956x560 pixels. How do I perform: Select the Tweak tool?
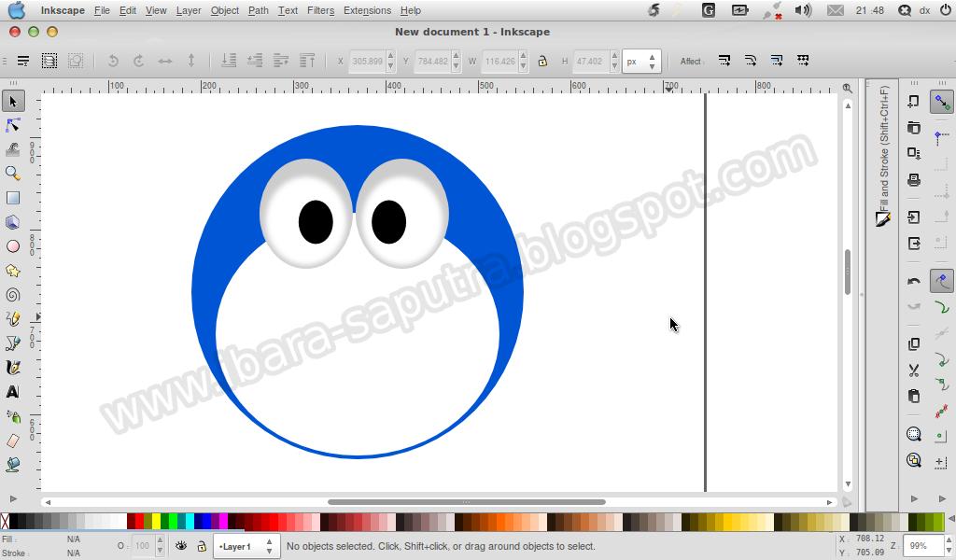pyautogui.click(x=13, y=149)
